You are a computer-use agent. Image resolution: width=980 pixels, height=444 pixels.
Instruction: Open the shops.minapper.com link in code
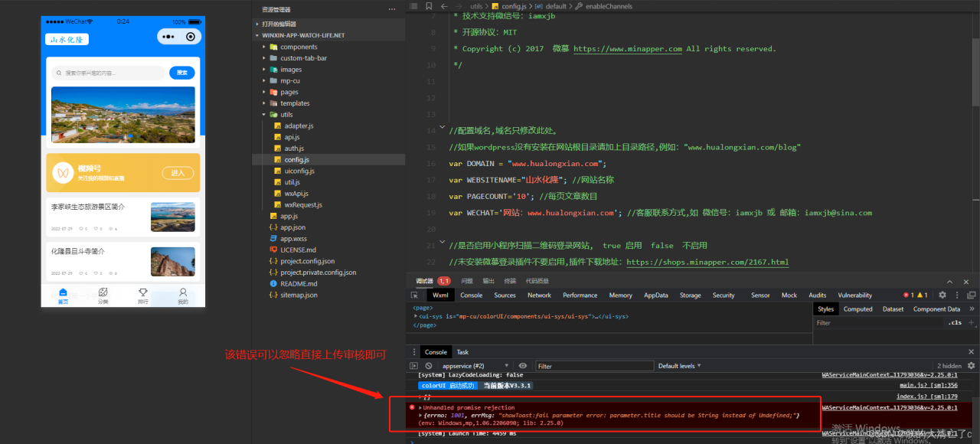coord(707,262)
